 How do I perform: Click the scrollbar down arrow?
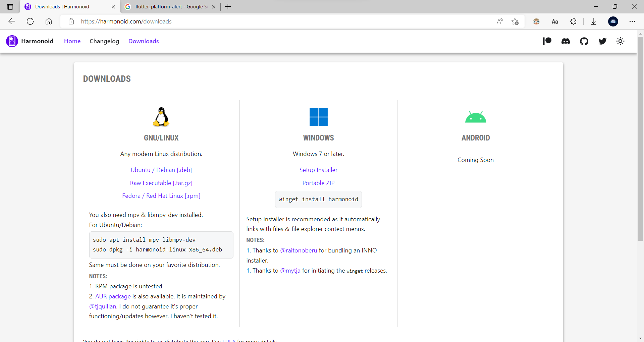pyautogui.click(x=640, y=338)
